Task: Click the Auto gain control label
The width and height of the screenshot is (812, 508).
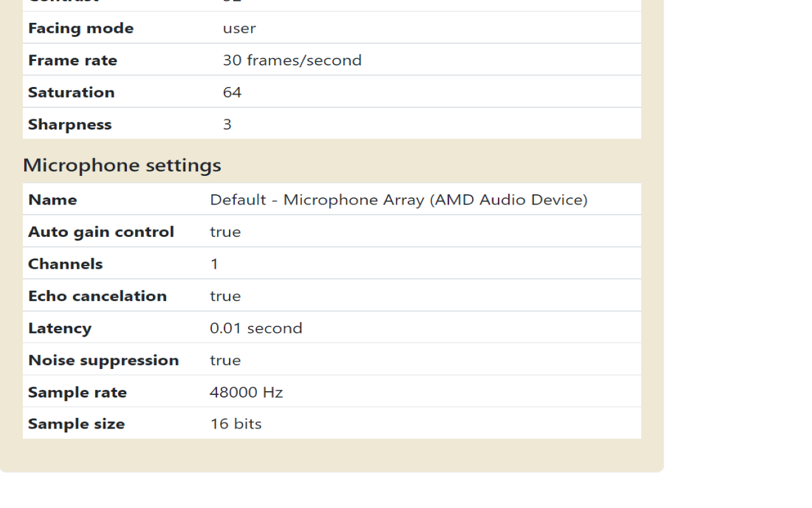Action: (x=101, y=232)
